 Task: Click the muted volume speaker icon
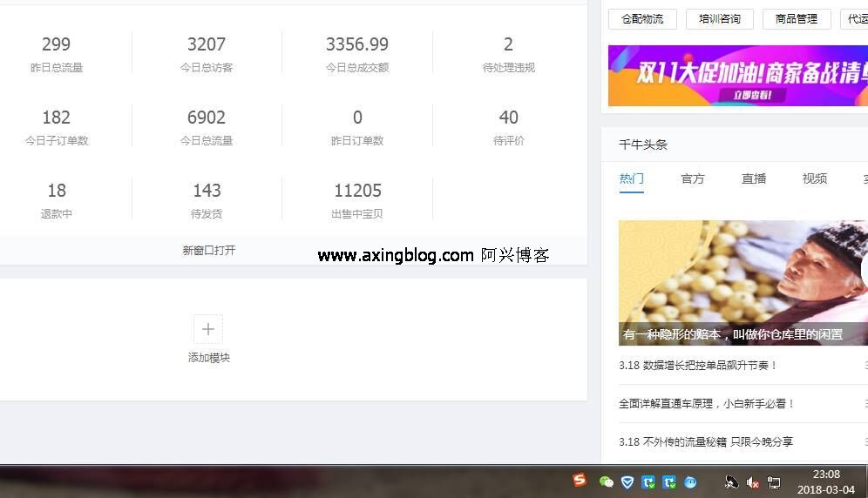[x=753, y=482]
